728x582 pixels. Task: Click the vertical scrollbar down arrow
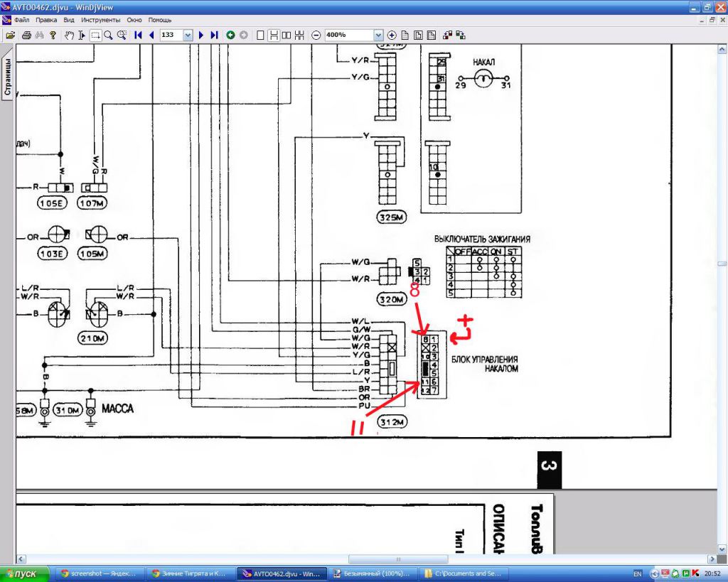point(722,549)
